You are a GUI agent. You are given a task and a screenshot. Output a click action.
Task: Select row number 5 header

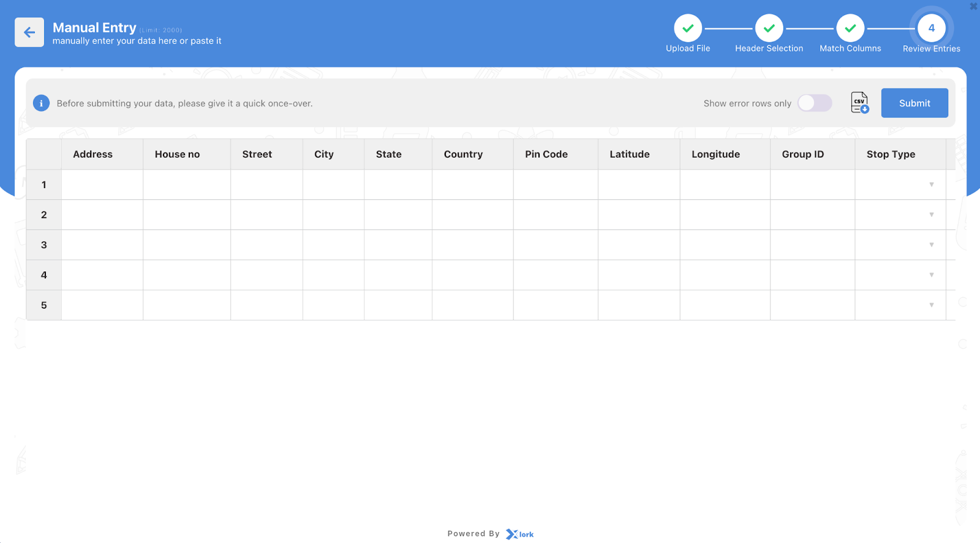[44, 305]
